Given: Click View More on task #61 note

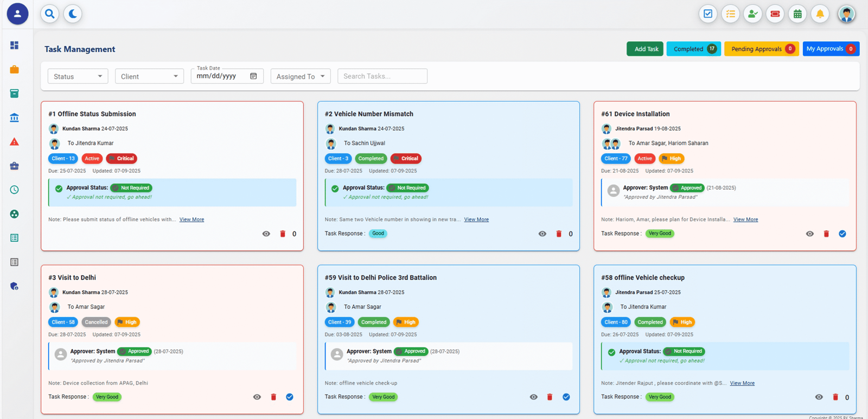Looking at the screenshot, I should coord(746,220).
